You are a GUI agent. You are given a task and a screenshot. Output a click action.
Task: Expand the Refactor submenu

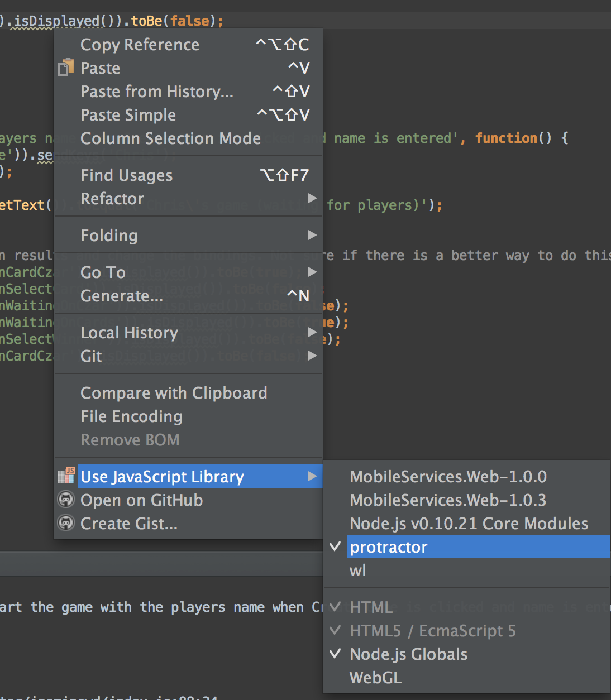pos(312,198)
